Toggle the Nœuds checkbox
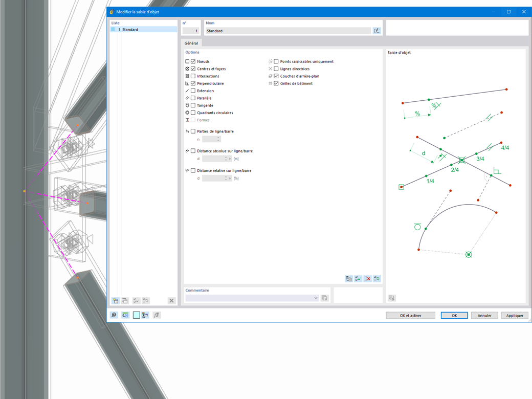Screen dimensions: 532x399 point(193,61)
